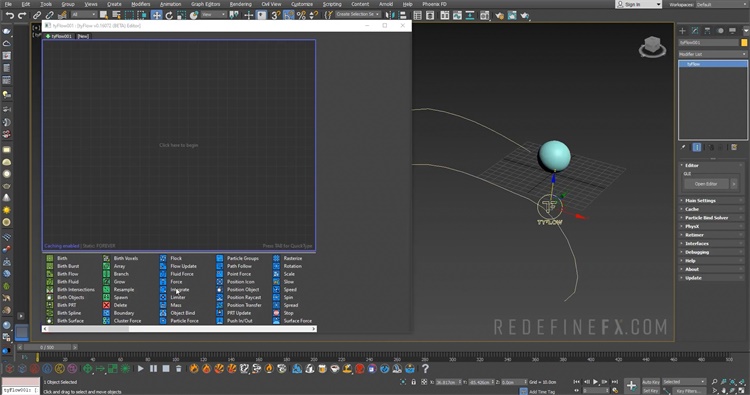Click the Click here to begin text
Image resolution: width=750 pixels, height=395 pixels.
click(178, 145)
